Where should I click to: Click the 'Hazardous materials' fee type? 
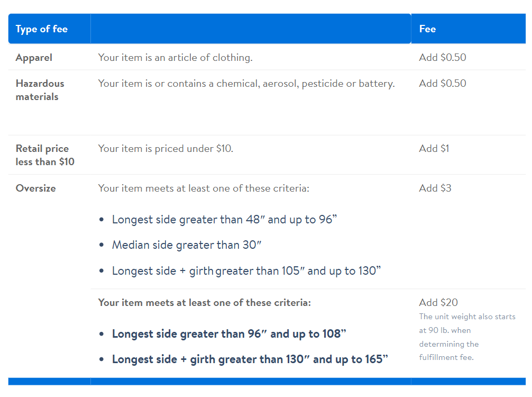40,90
